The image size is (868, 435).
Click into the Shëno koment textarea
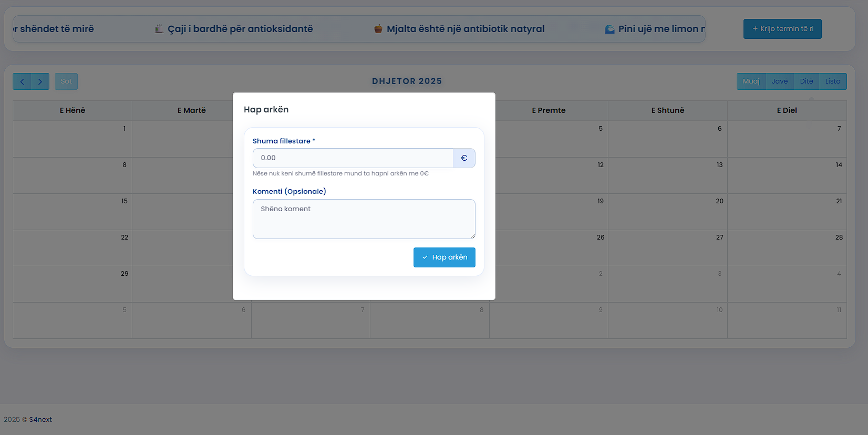[364, 219]
